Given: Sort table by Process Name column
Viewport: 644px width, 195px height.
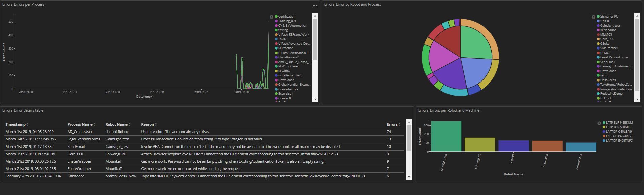Looking at the screenshot, I should pyautogui.click(x=81, y=124).
